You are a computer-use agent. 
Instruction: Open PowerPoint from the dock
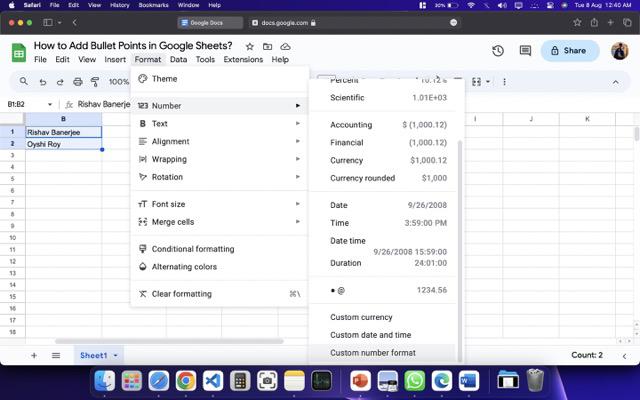pyautogui.click(x=360, y=381)
